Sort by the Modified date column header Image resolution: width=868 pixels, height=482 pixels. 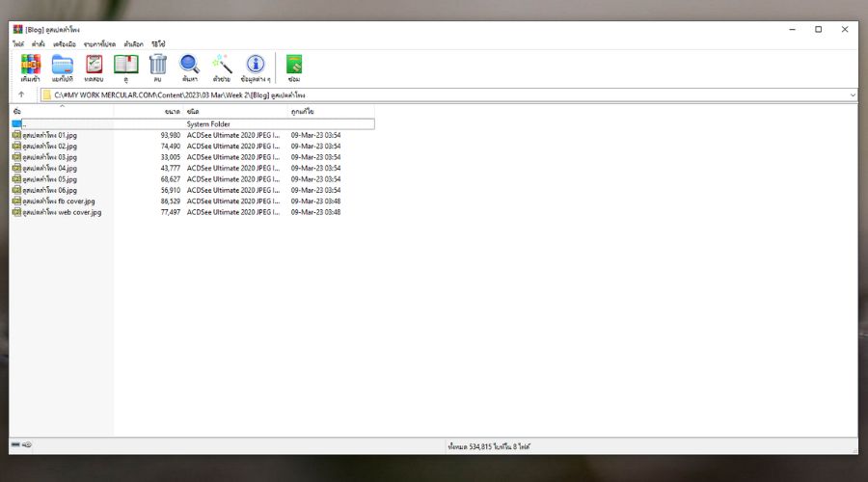tap(331, 111)
